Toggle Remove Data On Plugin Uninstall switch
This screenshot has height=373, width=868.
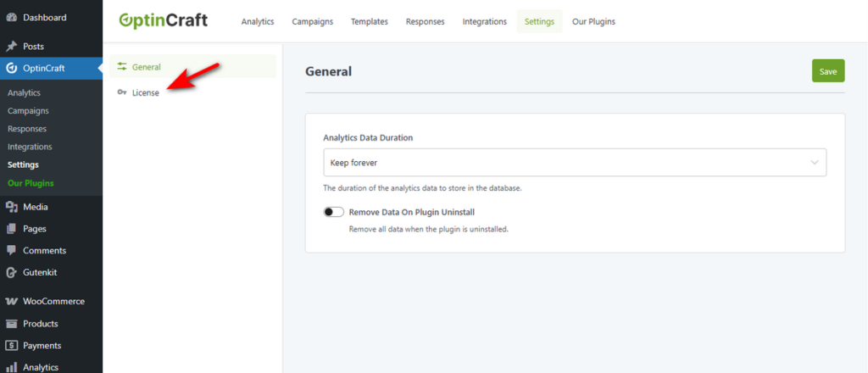click(333, 212)
